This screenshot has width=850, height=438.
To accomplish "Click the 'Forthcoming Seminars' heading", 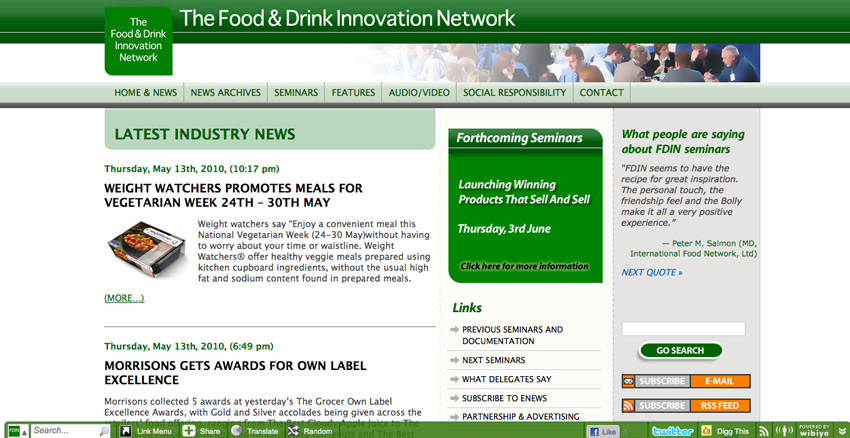I will (519, 138).
